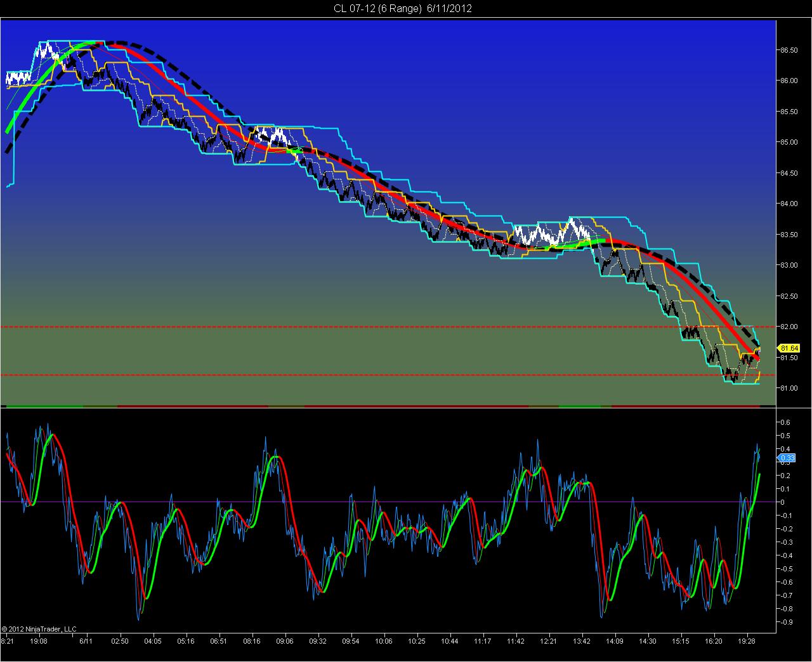Click the 04:05 time axis label
Screen dimensions: 812x662
coord(153,641)
